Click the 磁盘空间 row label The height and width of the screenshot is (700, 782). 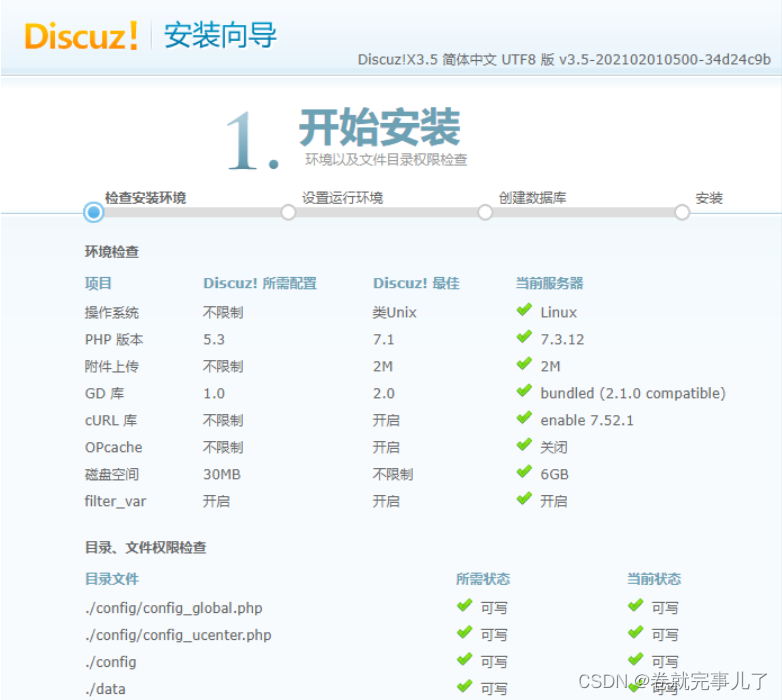[112, 474]
